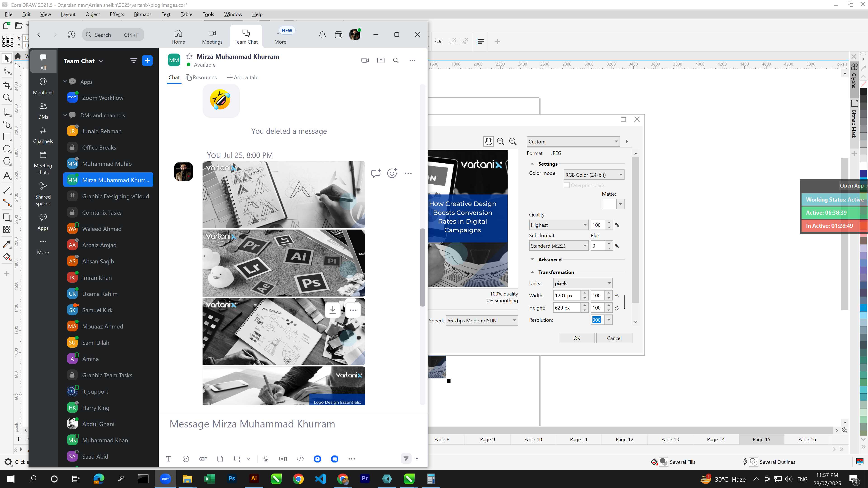Image resolution: width=868 pixels, height=488 pixels.
Task: Click the Message Mirza Muhammad Khurram input
Action: point(293,424)
